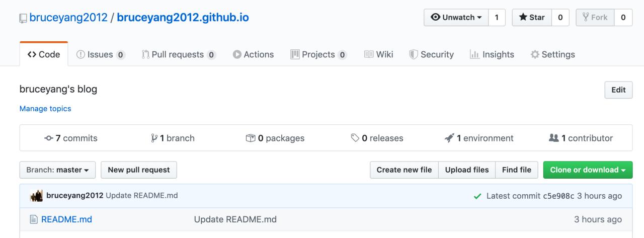Open the README.md file
Image resolution: width=644 pixels, height=238 pixels.
click(x=66, y=219)
